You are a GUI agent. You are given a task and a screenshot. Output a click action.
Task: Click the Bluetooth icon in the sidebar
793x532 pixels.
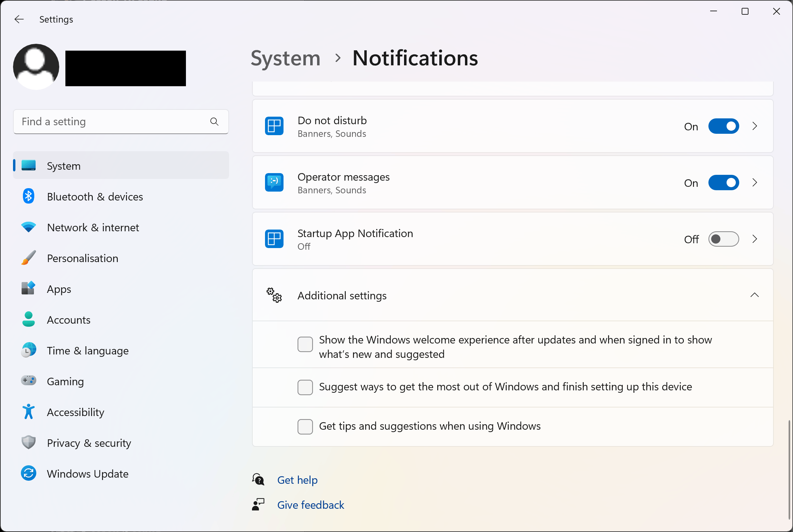click(28, 196)
